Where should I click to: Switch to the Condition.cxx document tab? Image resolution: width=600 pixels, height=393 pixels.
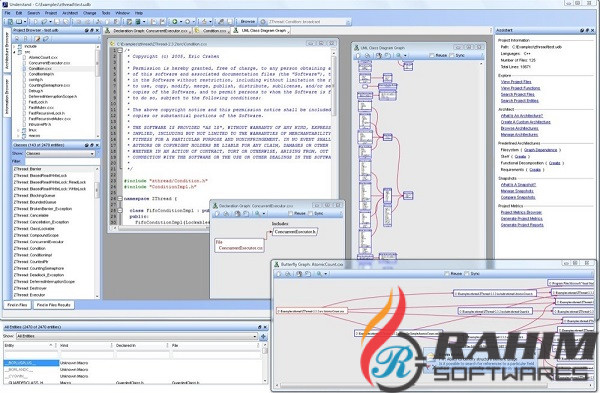(x=211, y=31)
